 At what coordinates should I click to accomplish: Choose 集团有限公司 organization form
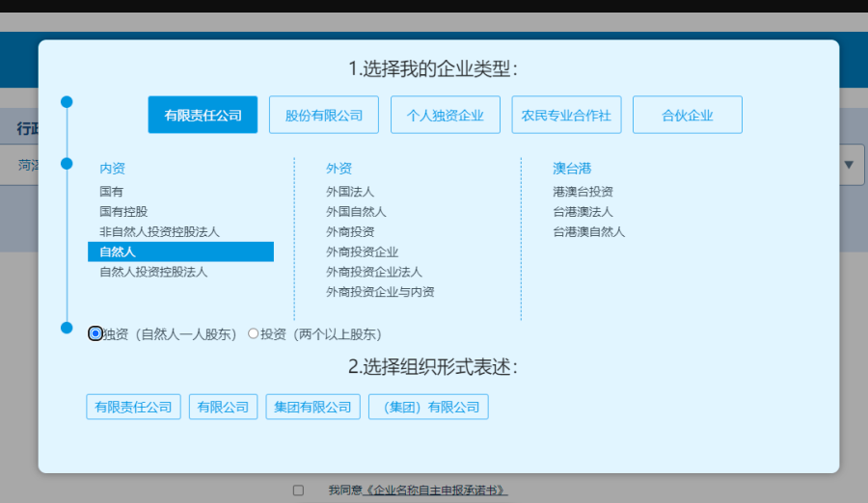pyautogui.click(x=312, y=407)
